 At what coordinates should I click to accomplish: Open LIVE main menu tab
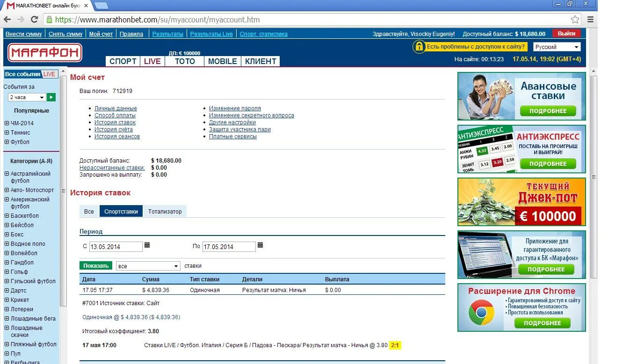[152, 61]
